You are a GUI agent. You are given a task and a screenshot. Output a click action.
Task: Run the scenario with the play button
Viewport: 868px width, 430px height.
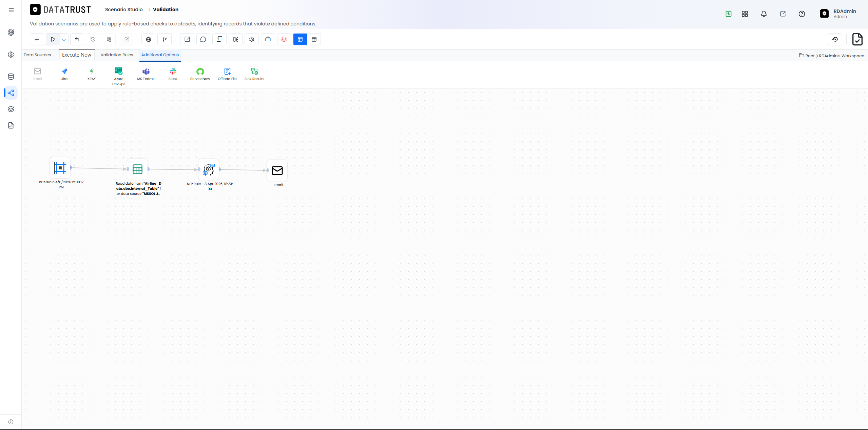click(x=53, y=39)
